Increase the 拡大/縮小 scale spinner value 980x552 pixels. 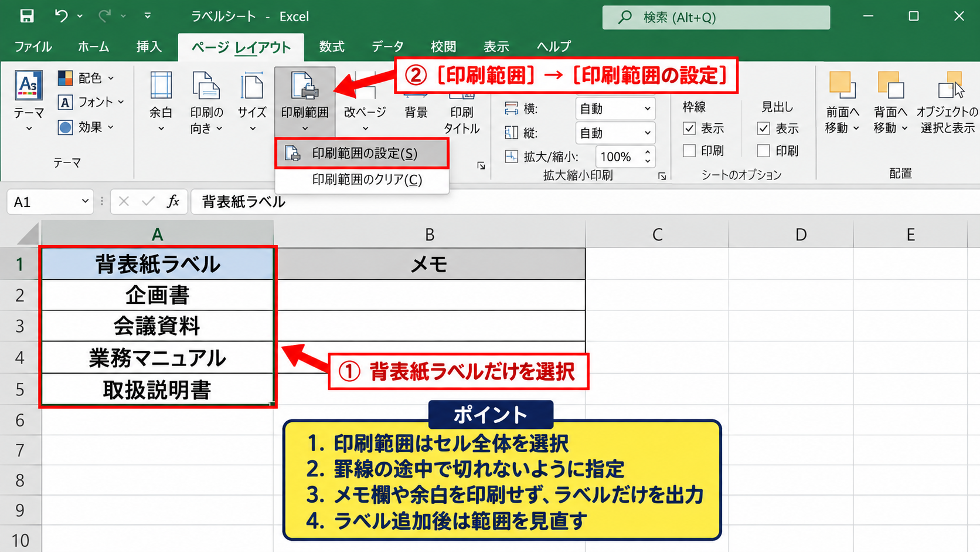pyautogui.click(x=648, y=153)
